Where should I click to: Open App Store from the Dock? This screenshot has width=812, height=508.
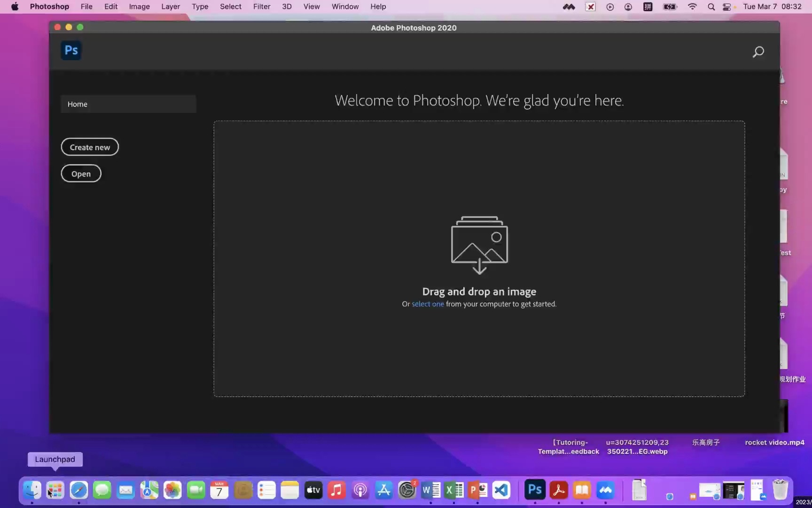(x=384, y=490)
